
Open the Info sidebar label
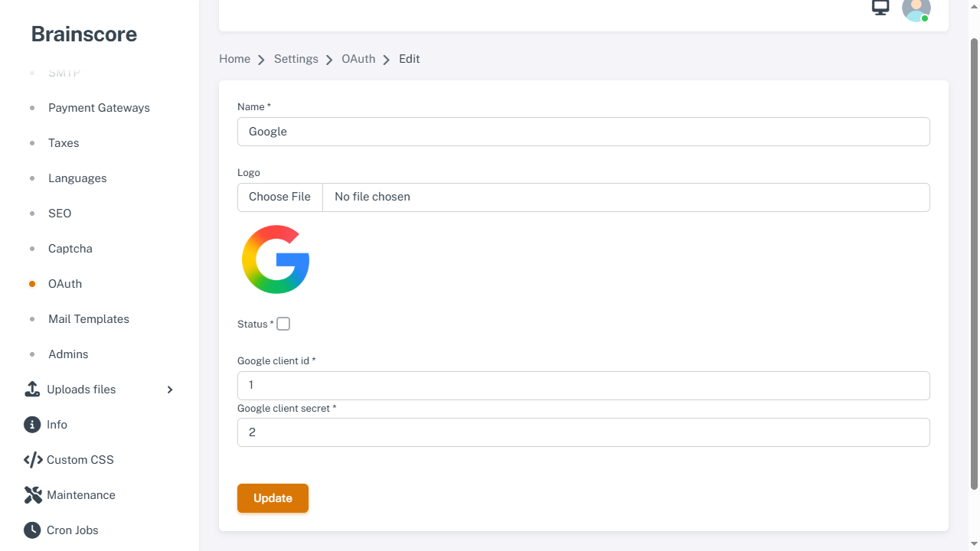tap(57, 425)
